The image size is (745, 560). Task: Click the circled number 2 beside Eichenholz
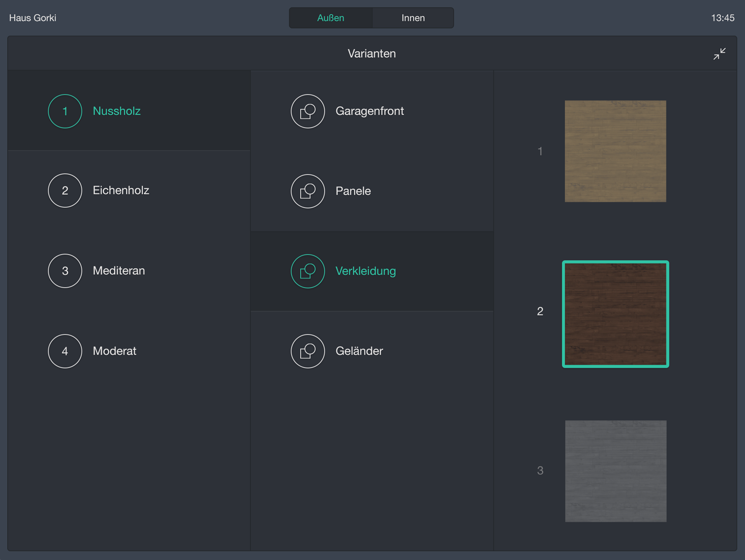pyautogui.click(x=65, y=191)
